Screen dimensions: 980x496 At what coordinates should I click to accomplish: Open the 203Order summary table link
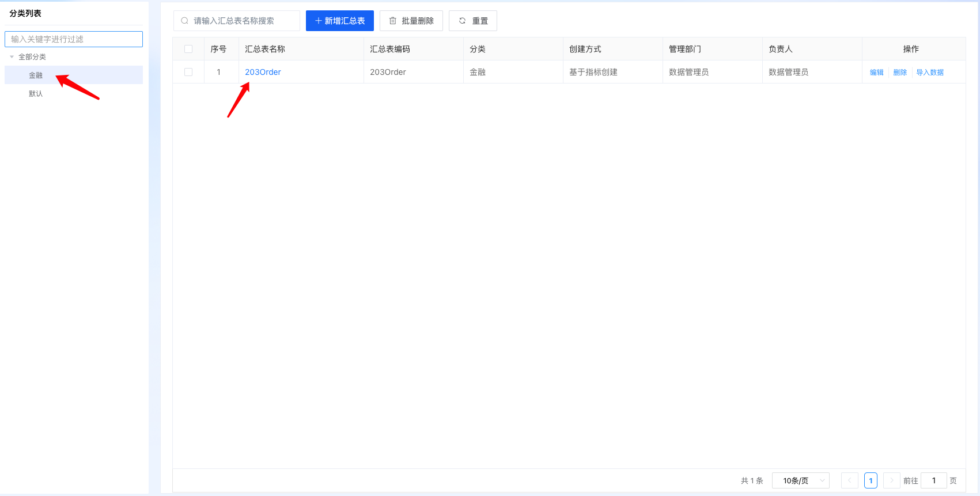[263, 72]
